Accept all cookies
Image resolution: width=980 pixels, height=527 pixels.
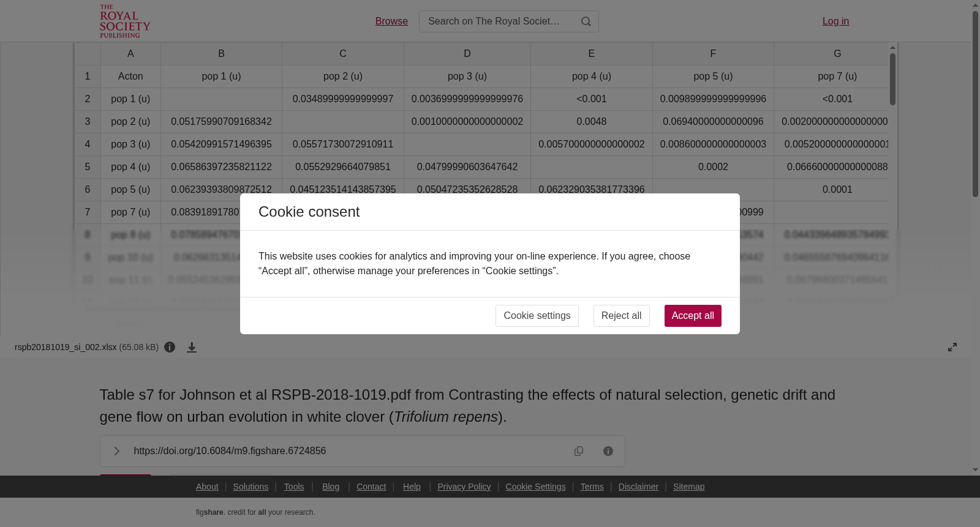click(693, 316)
